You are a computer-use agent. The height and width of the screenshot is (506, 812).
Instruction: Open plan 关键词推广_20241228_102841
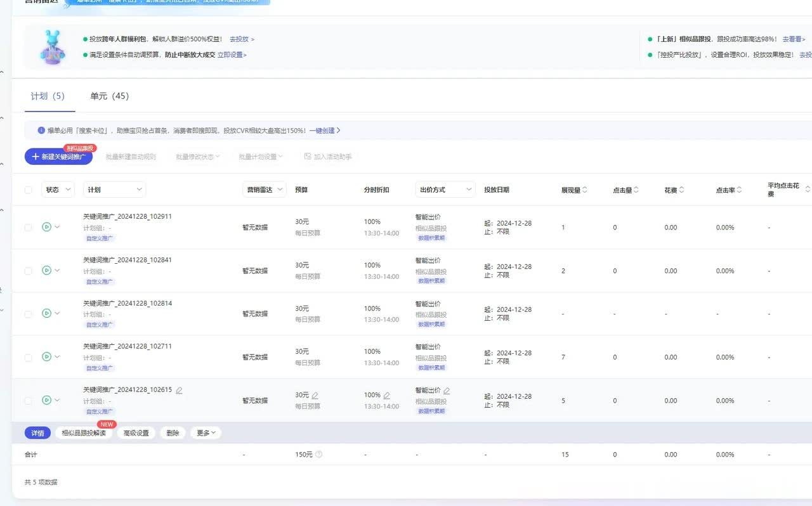point(128,260)
